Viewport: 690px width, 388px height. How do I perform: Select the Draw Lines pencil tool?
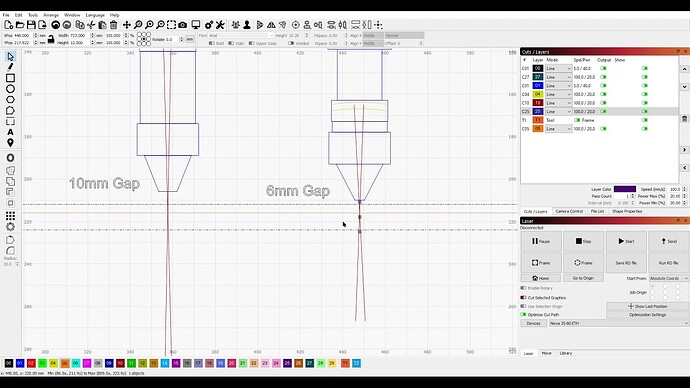click(11, 67)
